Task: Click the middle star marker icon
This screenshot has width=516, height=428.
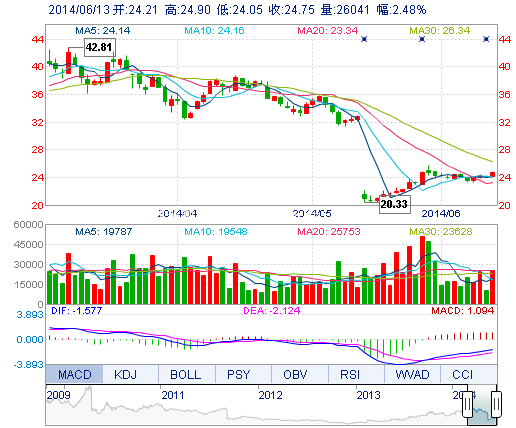Action: pyautogui.click(x=422, y=39)
